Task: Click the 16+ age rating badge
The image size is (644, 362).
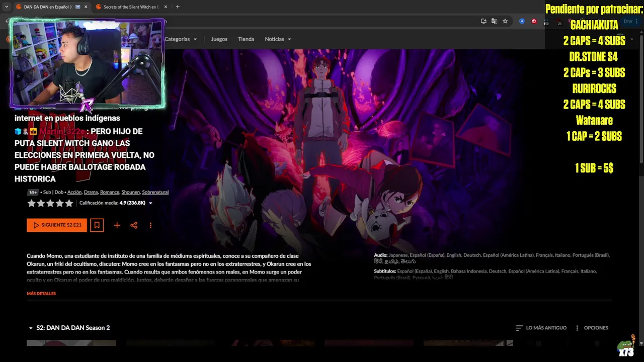Action: 33,192
